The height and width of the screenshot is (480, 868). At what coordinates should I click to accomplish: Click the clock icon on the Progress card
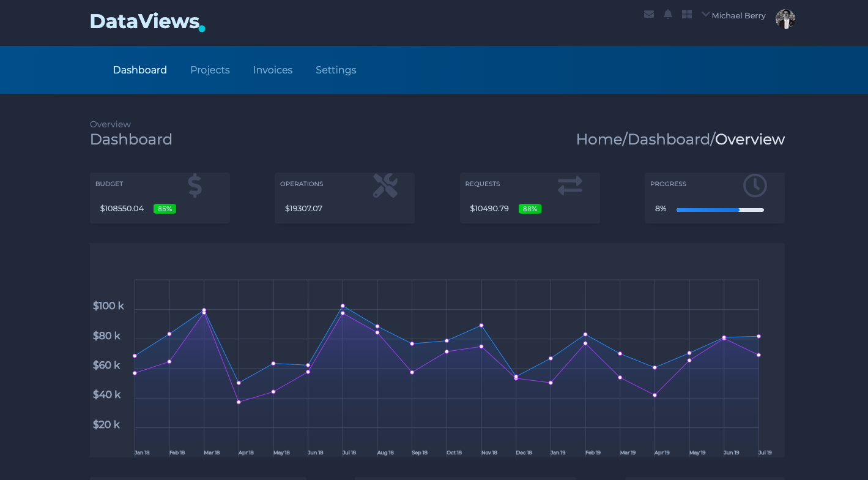pos(755,186)
